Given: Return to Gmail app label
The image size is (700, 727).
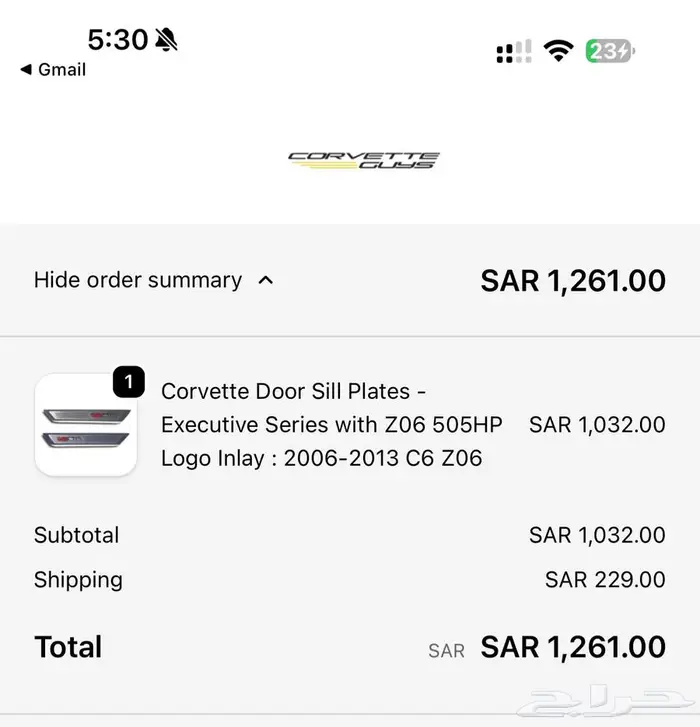Looking at the screenshot, I should tap(62, 70).
